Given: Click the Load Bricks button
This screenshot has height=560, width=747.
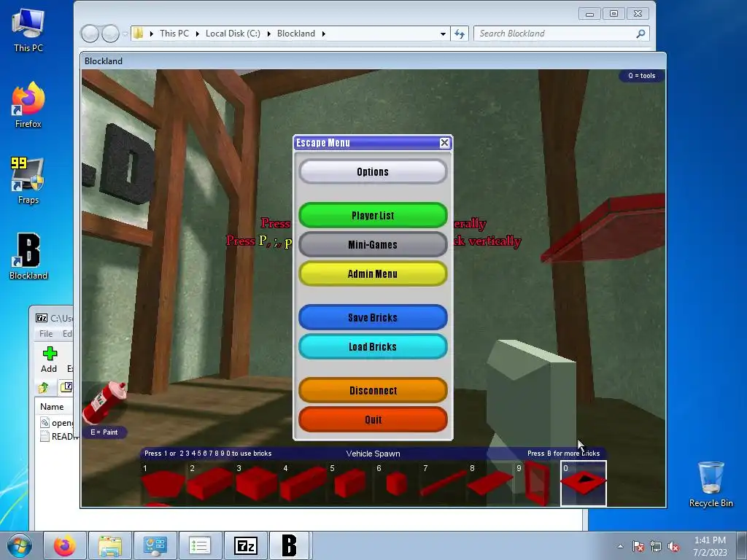Looking at the screenshot, I should click(373, 346).
